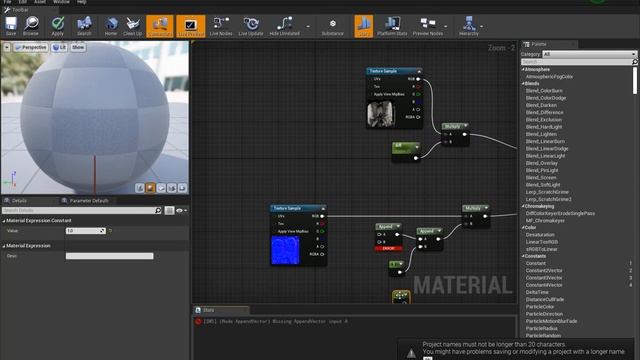Open the Preview Nodes dropdown arrow
Viewport: 640px width, 360px height.
point(446,27)
